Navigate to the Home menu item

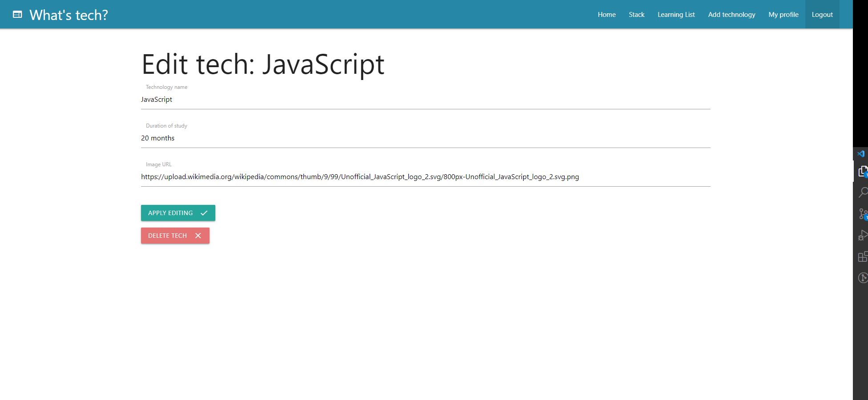pos(606,14)
